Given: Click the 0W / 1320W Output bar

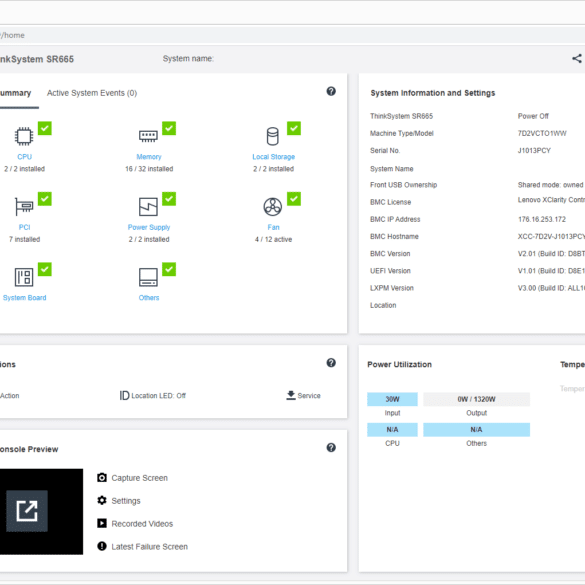Looking at the screenshot, I should tap(476, 399).
